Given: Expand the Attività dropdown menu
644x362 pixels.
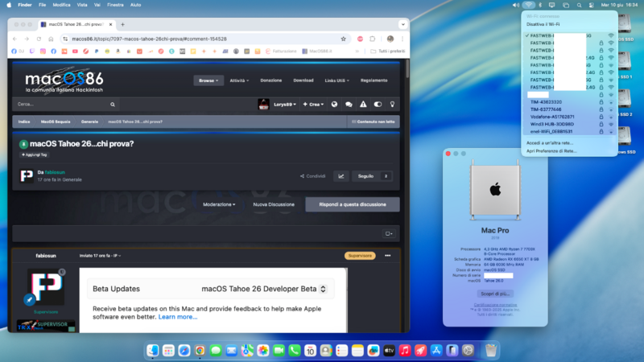Looking at the screenshot, I should tap(239, 80).
